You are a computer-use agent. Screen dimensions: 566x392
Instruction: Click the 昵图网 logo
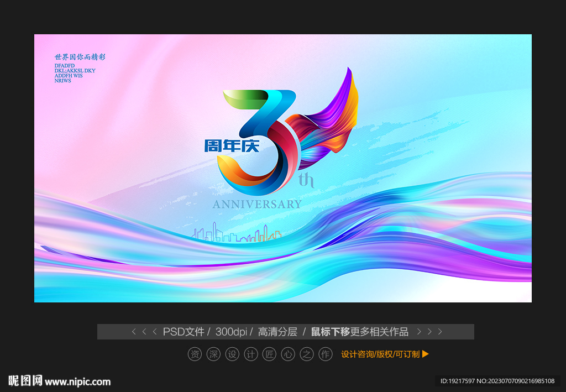[x=25, y=381]
